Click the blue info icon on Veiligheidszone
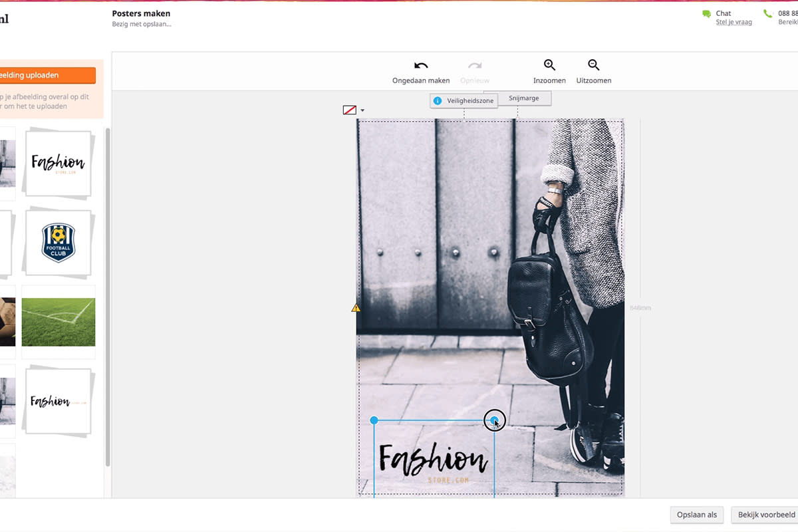Viewport: 798px width, 532px height. point(438,100)
